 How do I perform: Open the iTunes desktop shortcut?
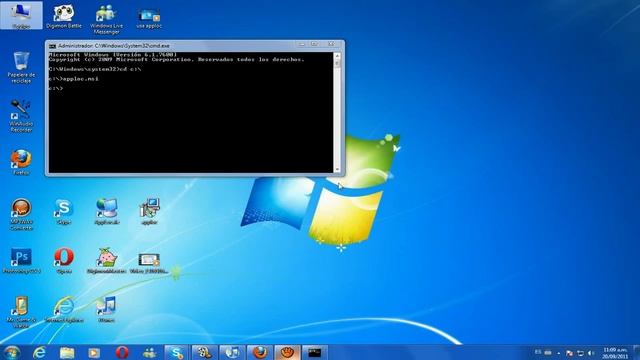[107, 309]
